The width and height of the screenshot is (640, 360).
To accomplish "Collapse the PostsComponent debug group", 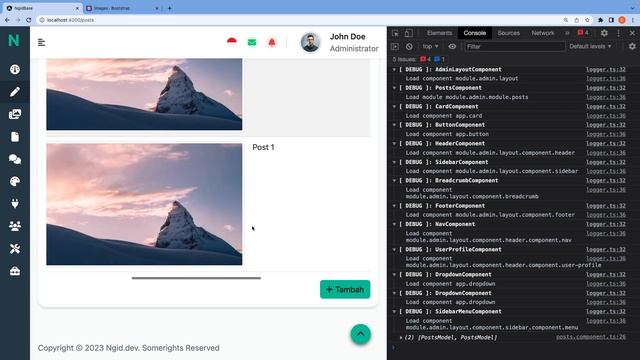I will (x=394, y=88).
